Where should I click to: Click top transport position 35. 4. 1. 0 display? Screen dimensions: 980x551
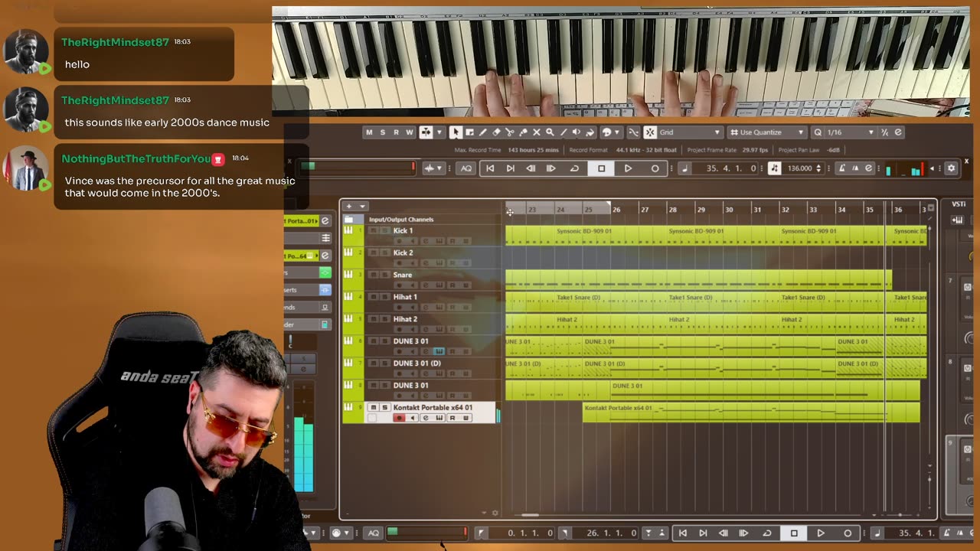click(x=731, y=168)
